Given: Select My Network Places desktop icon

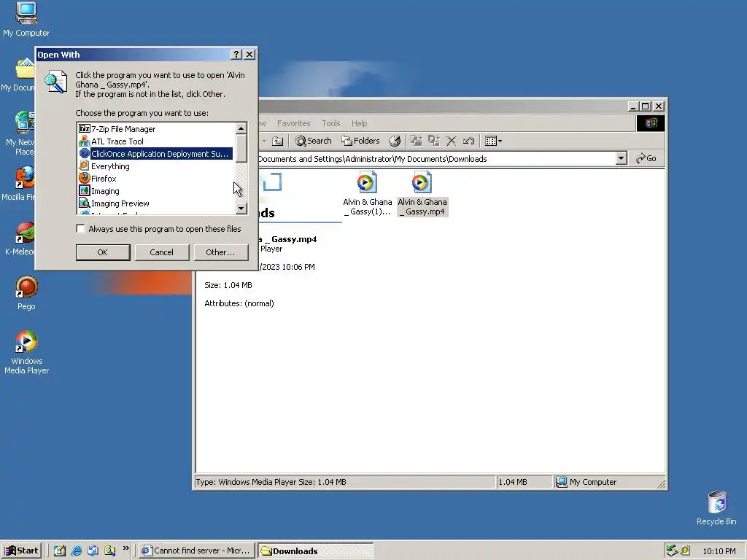Looking at the screenshot, I should (x=19, y=133).
